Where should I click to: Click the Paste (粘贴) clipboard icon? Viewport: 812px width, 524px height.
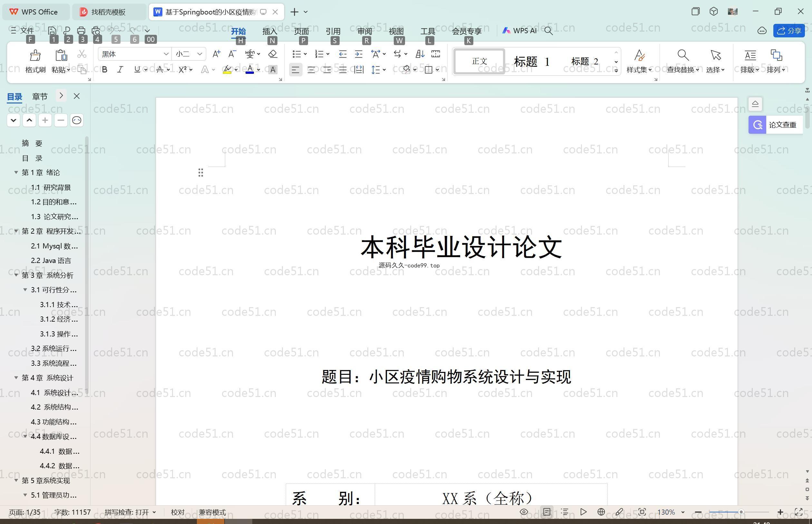click(61, 55)
